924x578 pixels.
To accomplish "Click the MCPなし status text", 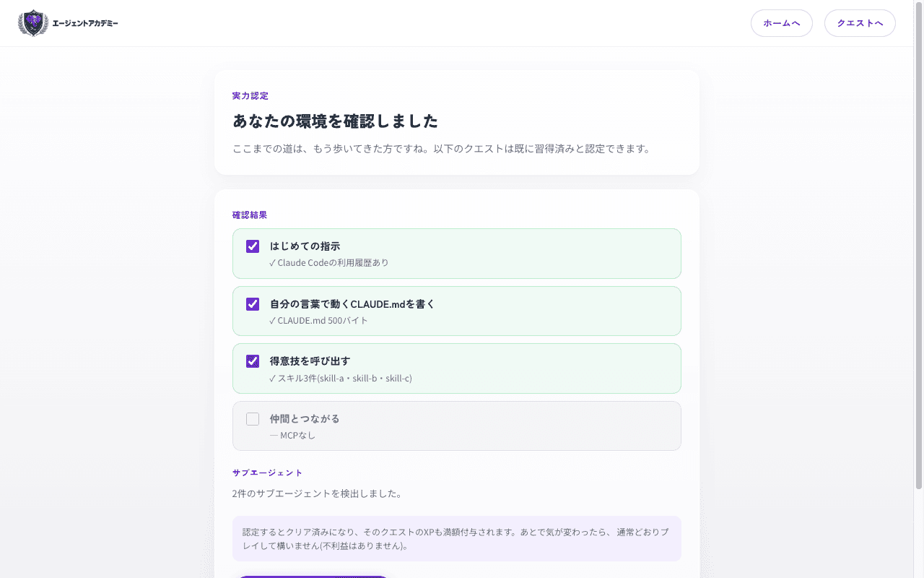I will 292,435.
